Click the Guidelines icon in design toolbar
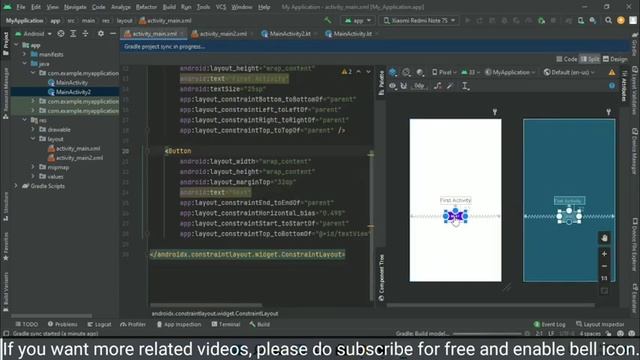The height and width of the screenshot is (360, 640). click(465, 86)
